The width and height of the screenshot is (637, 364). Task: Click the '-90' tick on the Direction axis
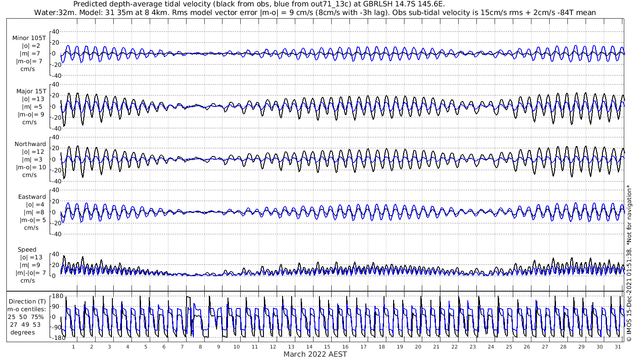point(57,328)
